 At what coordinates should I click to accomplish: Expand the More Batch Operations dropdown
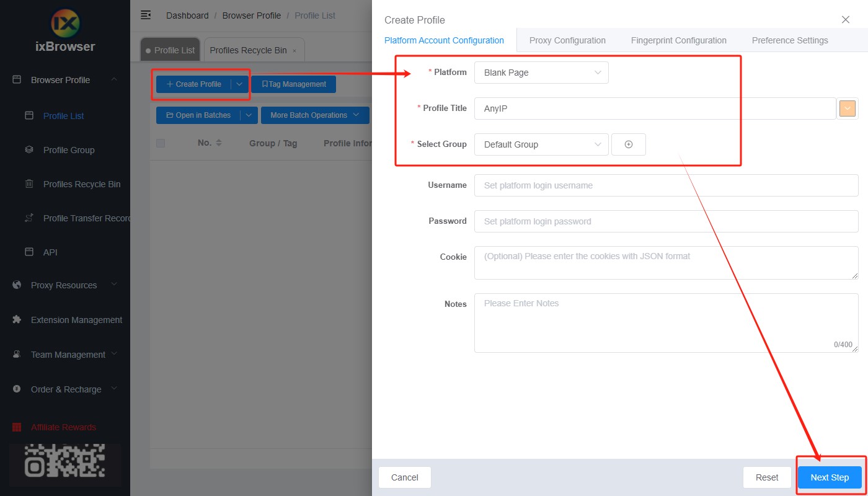tap(315, 115)
